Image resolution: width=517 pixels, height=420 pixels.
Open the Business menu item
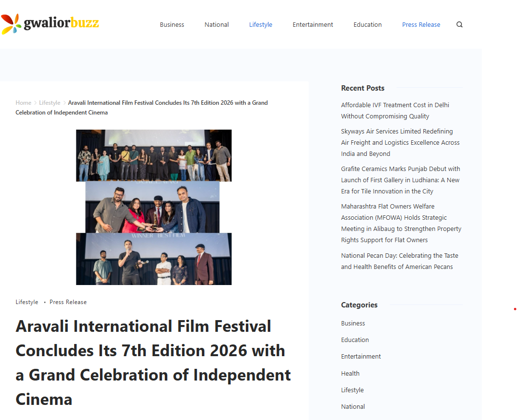pos(172,25)
